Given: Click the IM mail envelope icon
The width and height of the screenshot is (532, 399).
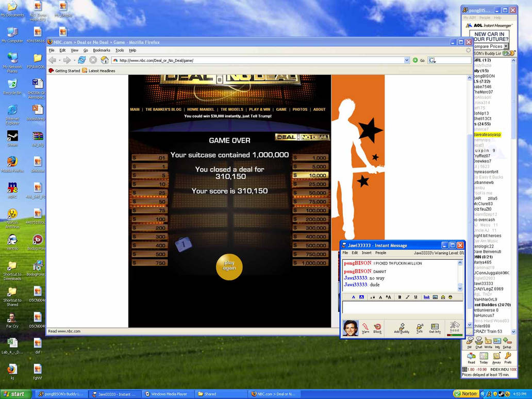Looking at the screenshot, I should (443, 297).
